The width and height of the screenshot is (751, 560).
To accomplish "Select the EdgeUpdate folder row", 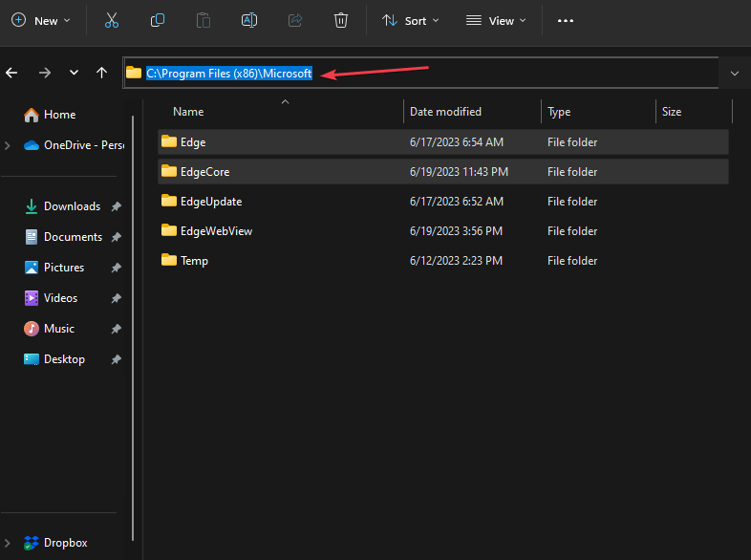I will pyautogui.click(x=443, y=202).
